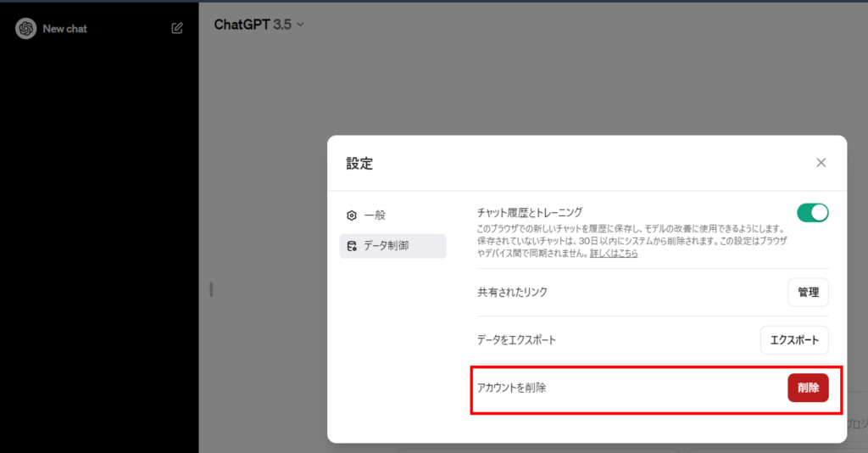Screen dimensions: 868x453
Task: Click the 設定 dialog title
Action: coord(359,164)
